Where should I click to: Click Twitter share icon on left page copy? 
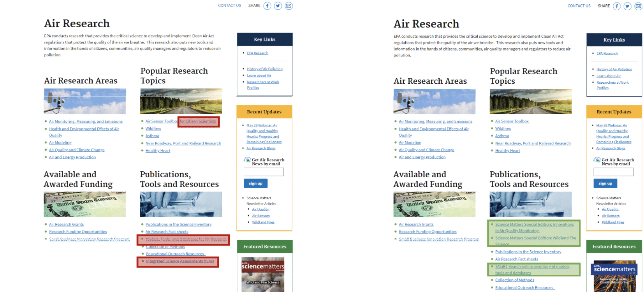click(x=278, y=6)
